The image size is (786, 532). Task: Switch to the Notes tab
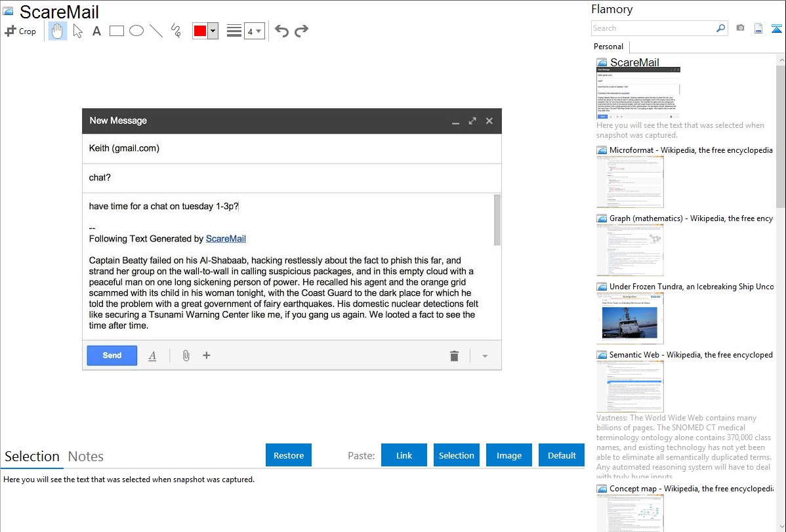[x=86, y=457]
